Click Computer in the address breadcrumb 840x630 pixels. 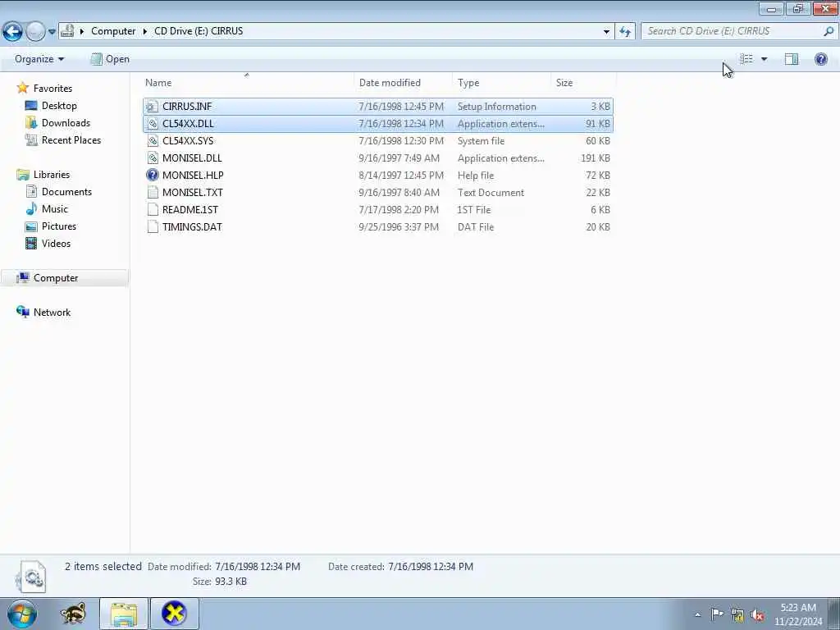point(113,31)
